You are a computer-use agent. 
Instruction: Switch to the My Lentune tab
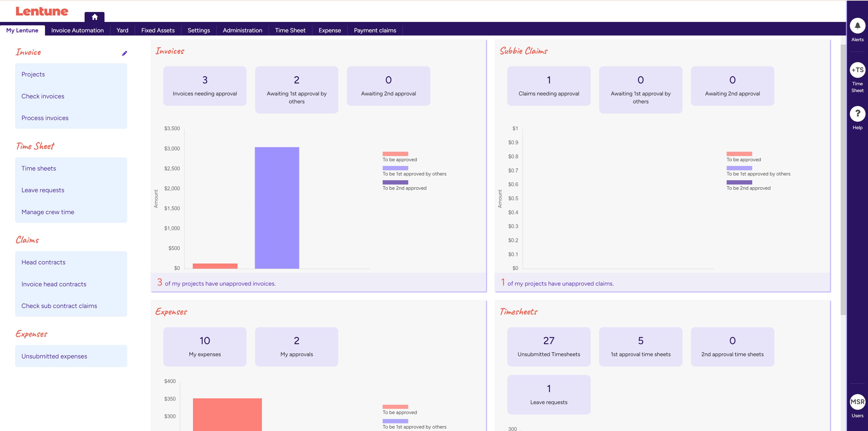point(22,30)
